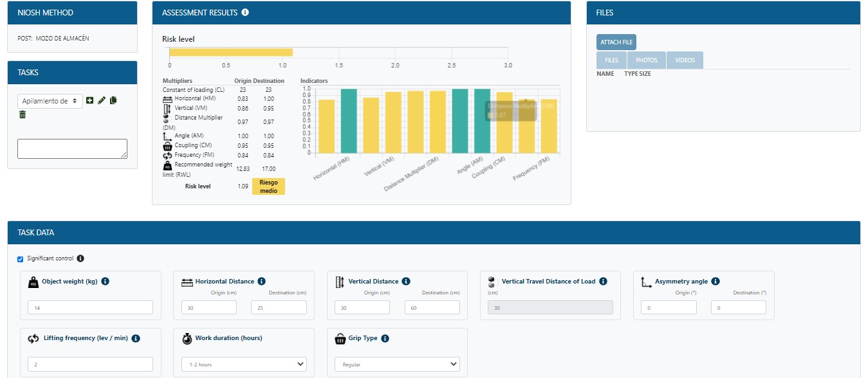
Task: Expand the Grip Type dropdown
Action: click(397, 363)
